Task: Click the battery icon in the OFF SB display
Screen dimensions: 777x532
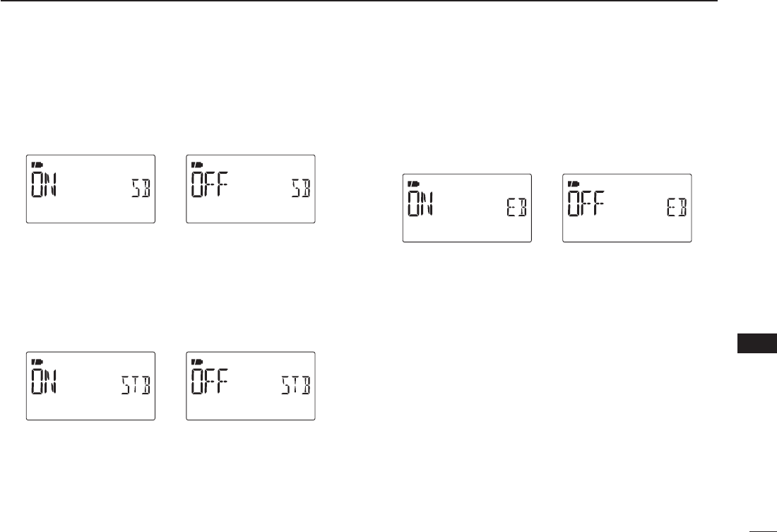Action: pyautogui.click(x=198, y=164)
